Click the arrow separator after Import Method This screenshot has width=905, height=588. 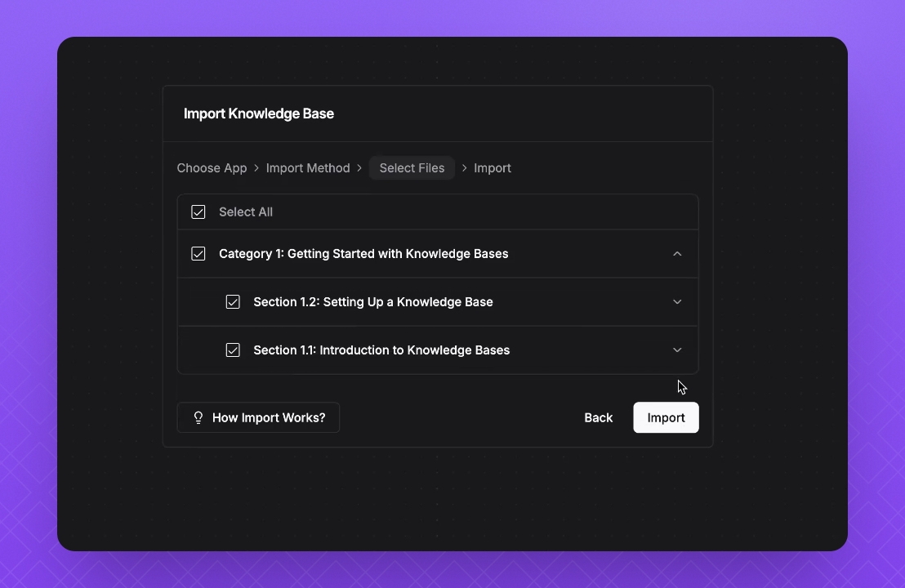(x=359, y=168)
